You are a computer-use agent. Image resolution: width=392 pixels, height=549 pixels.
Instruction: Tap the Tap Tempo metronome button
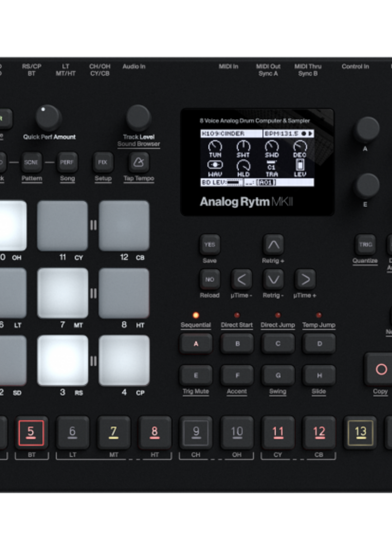pos(139,162)
